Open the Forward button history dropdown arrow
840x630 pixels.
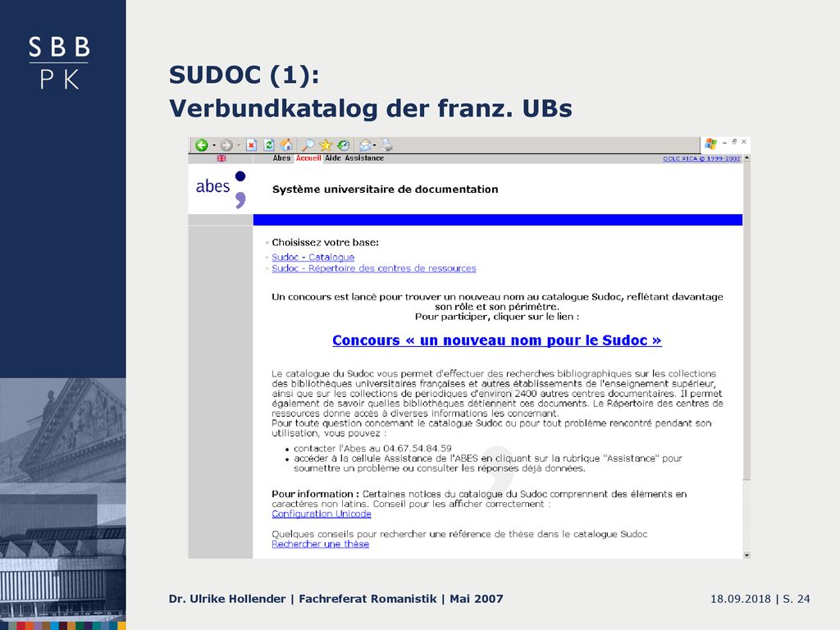point(239,145)
